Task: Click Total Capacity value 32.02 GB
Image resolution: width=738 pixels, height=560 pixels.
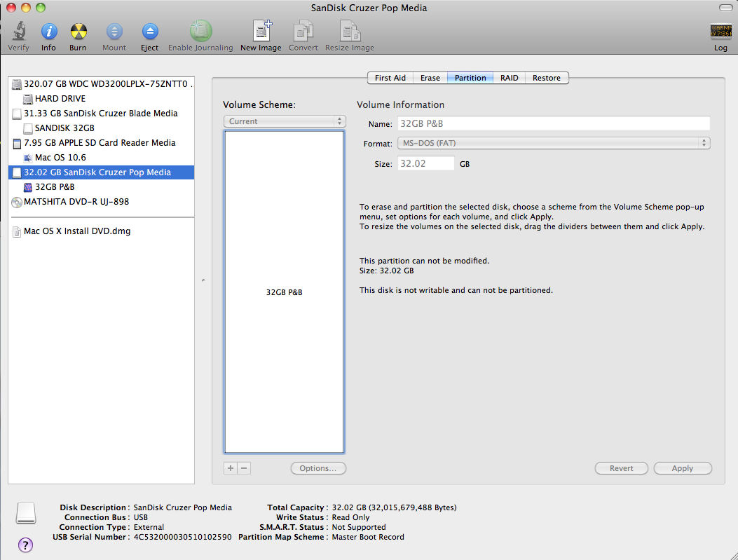Action: [x=395, y=507]
